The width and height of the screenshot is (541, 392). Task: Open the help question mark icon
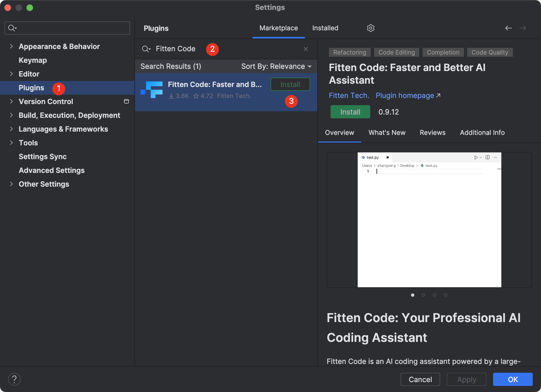[14, 379]
